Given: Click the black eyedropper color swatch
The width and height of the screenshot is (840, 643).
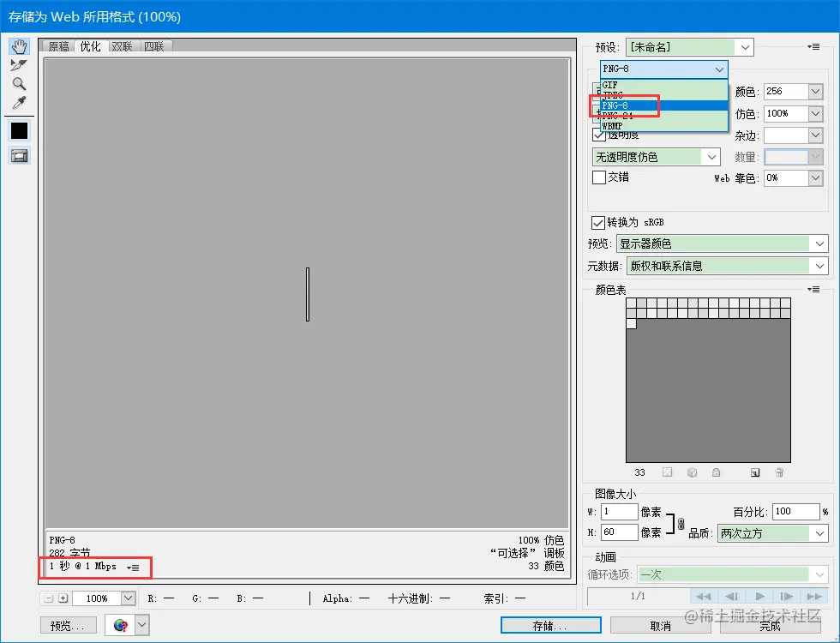Looking at the screenshot, I should point(19,130).
